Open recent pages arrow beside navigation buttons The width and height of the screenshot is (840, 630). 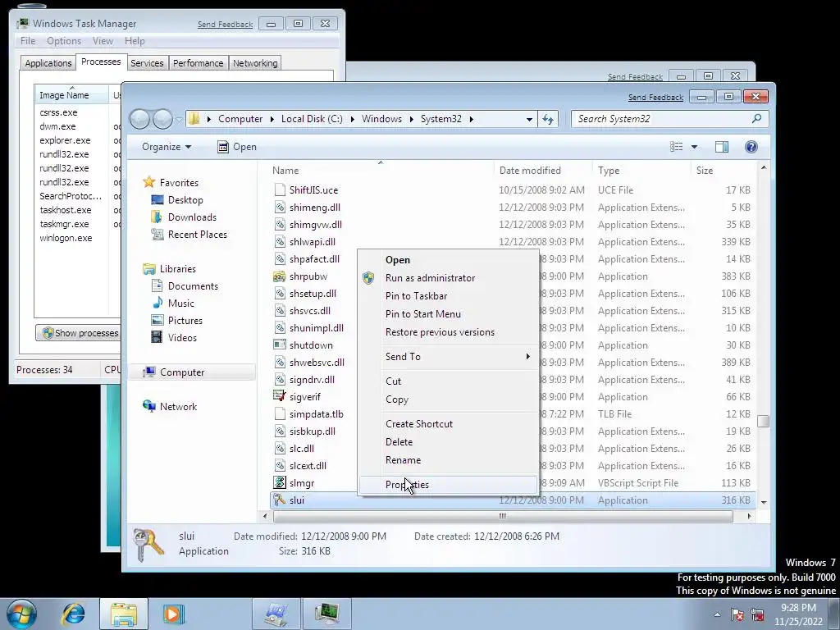pos(179,119)
